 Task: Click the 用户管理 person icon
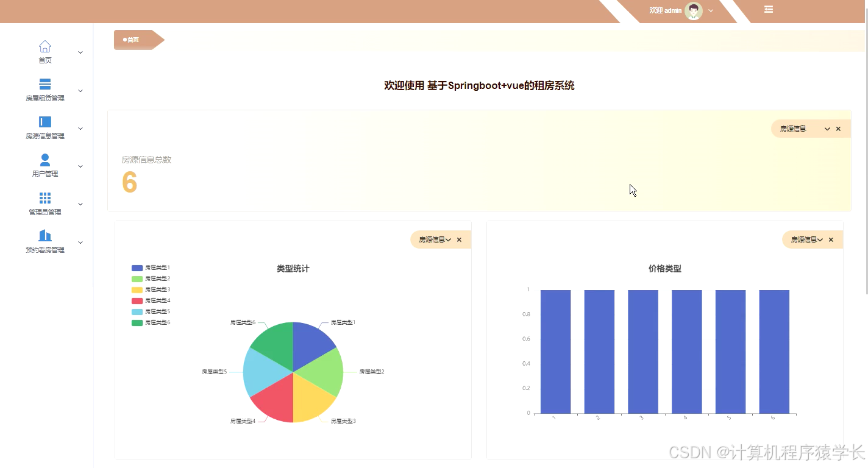pos(44,159)
